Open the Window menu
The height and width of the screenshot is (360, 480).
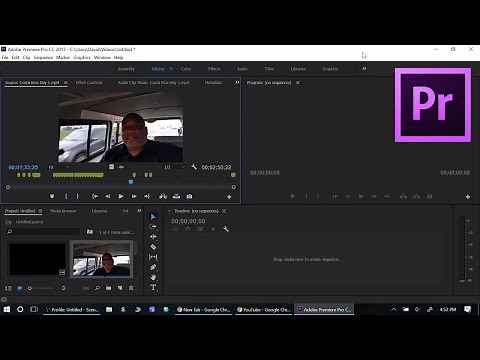[102, 57]
